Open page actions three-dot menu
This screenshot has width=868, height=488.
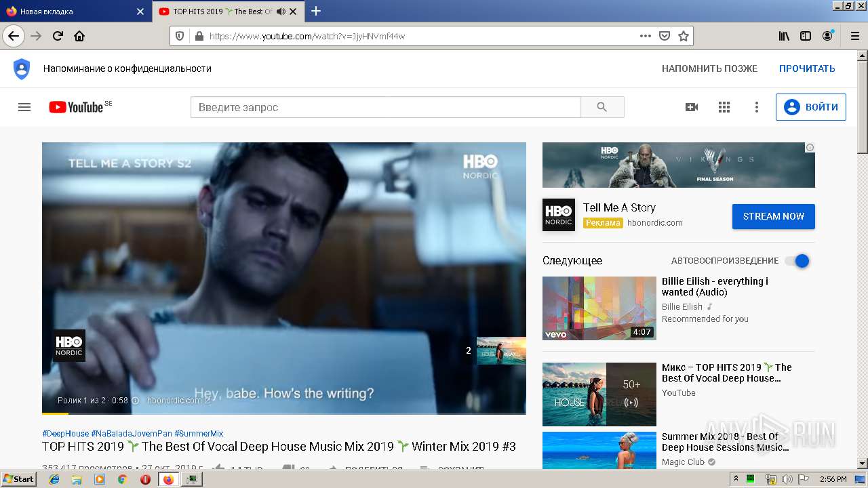point(645,36)
